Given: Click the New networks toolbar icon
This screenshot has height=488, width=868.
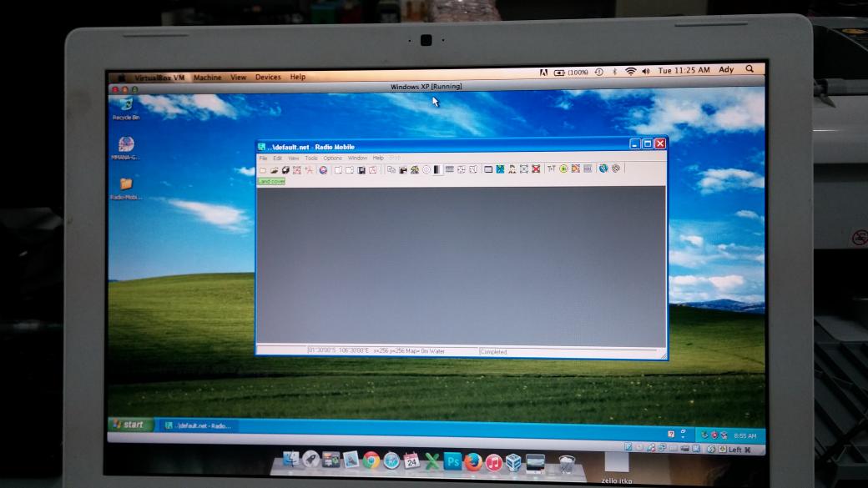Looking at the screenshot, I should tap(263, 170).
